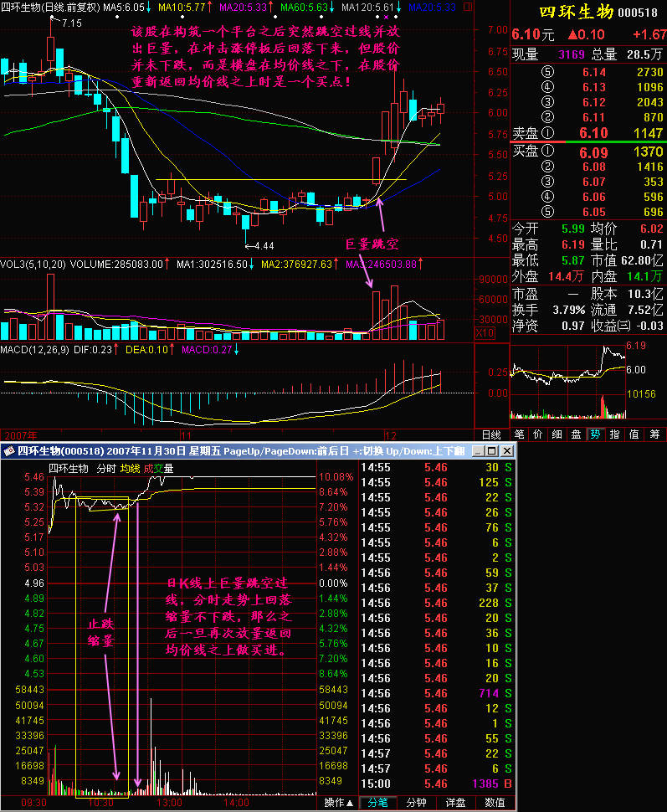667x812 pixels.
Task: Toggle the 成交量 volume legend in popup
Action: tap(158, 468)
